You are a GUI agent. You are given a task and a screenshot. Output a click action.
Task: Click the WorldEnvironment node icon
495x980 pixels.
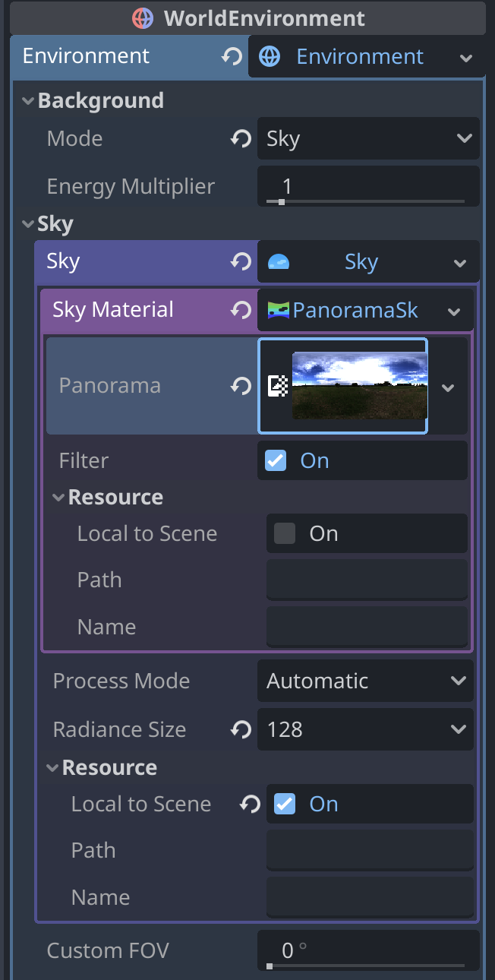[x=142, y=17]
